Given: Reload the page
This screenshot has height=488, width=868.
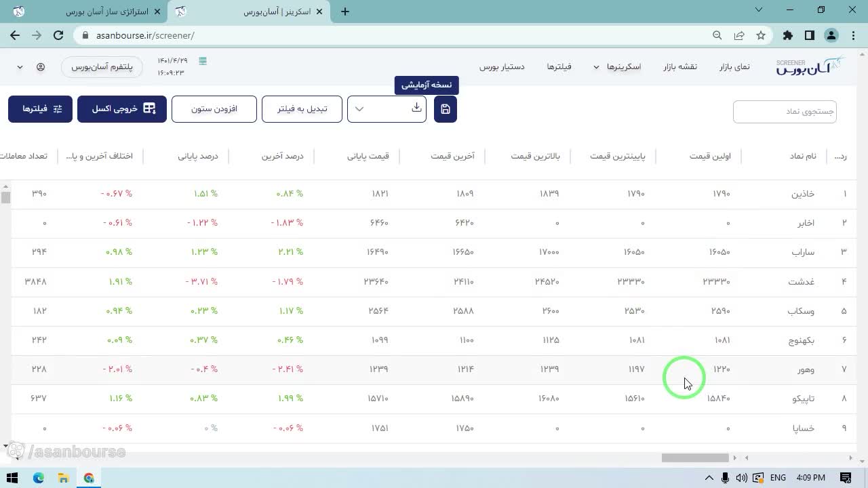Looking at the screenshot, I should point(58,35).
